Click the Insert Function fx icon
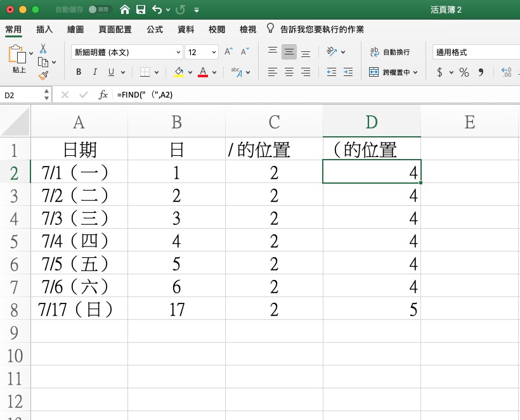Viewport: 520px width, 420px height. tap(103, 95)
